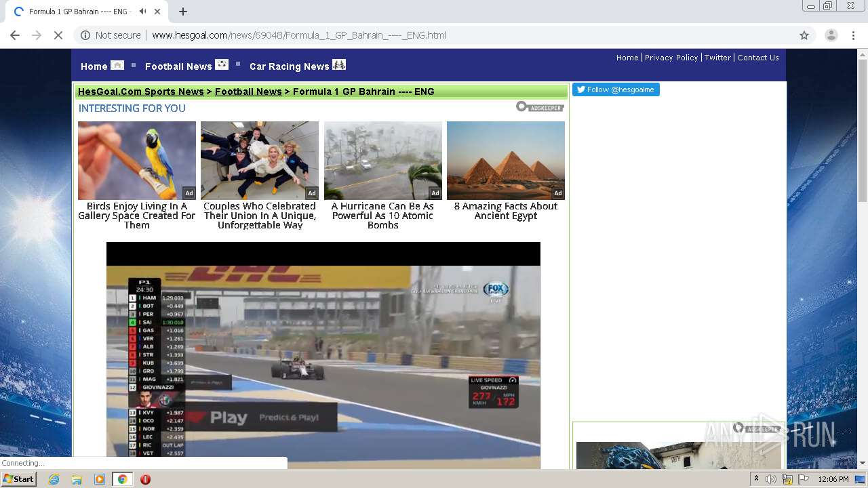Viewport: 868px width, 488px height.
Task: Open the Contact Us link
Action: (x=758, y=58)
